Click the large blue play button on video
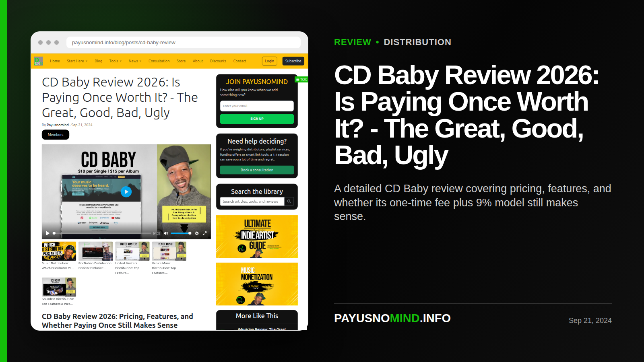Viewport: 644px width, 362px height. [x=126, y=192]
